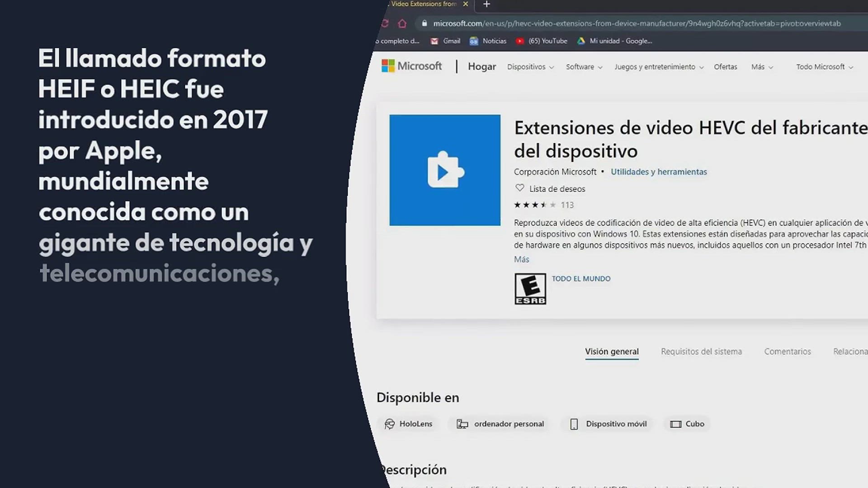This screenshot has width=868, height=488.
Task: Open the 'Todo Microsoft' dropdown
Action: pyautogui.click(x=824, y=67)
